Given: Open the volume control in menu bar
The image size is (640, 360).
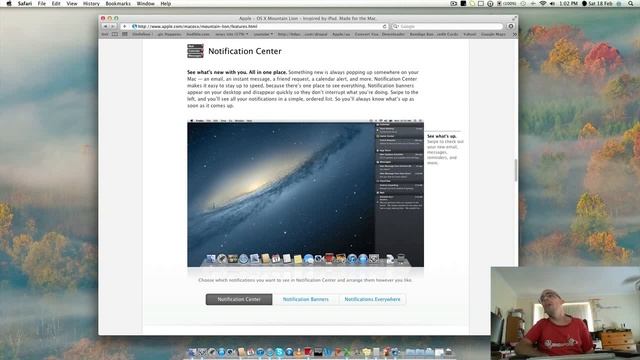Looking at the screenshot, I should pos(552,3).
